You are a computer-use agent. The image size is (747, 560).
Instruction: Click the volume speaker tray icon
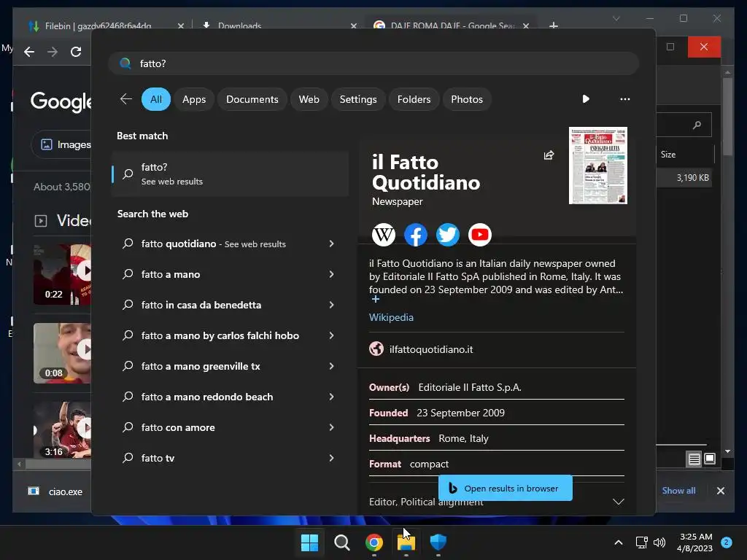[659, 542]
